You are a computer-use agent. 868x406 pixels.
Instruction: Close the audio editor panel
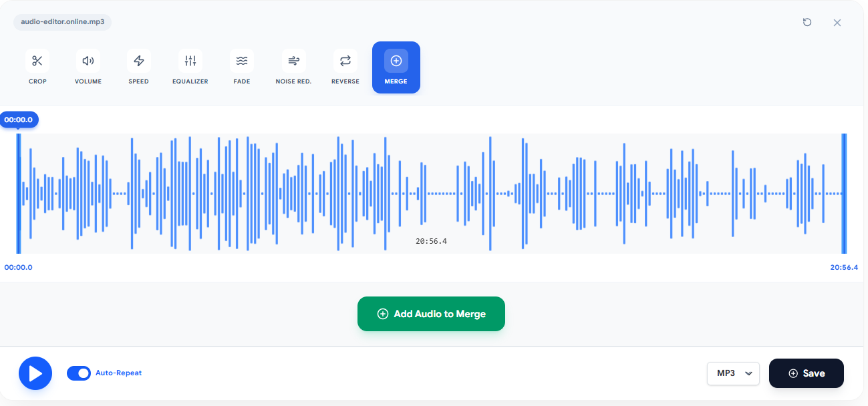pos(837,23)
